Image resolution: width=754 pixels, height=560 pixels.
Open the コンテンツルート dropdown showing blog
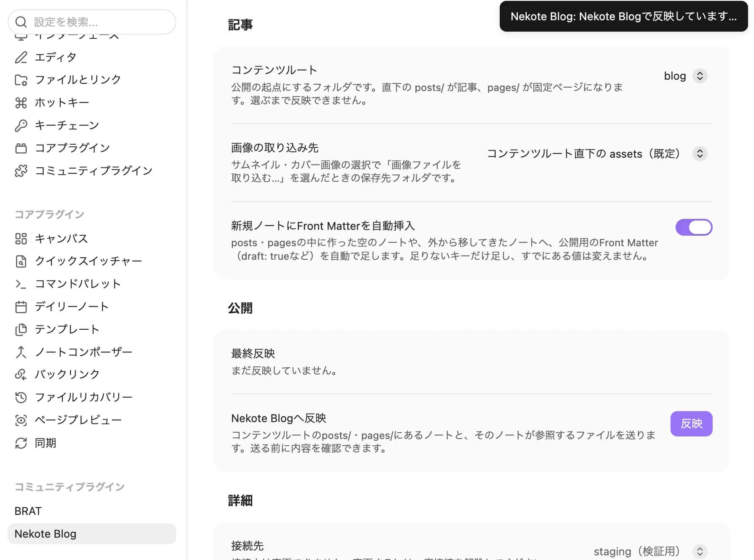tap(685, 76)
